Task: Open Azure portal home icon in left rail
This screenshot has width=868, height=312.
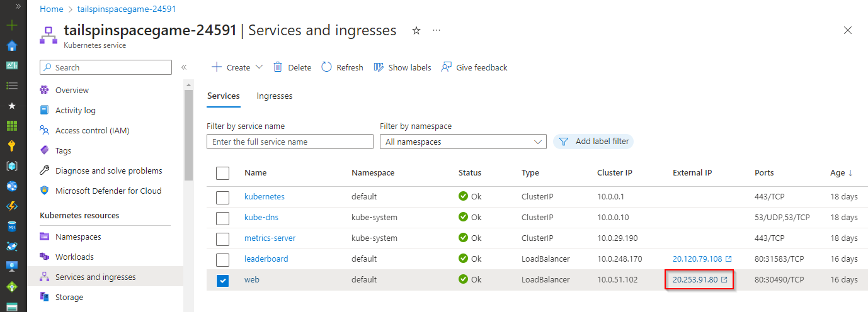Action: 12,46
